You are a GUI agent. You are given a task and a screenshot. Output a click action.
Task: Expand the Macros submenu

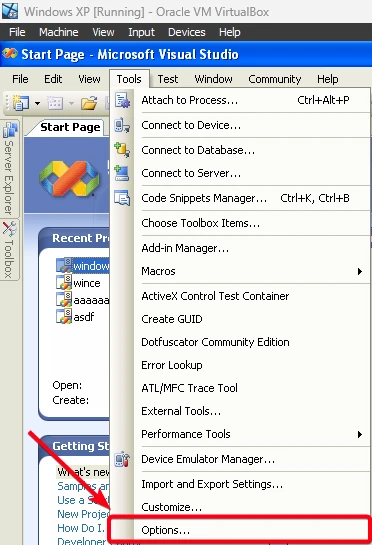tap(360, 271)
